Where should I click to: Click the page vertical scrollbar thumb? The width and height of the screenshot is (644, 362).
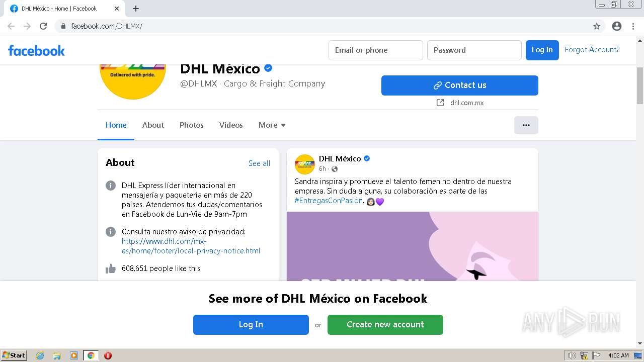639,85
